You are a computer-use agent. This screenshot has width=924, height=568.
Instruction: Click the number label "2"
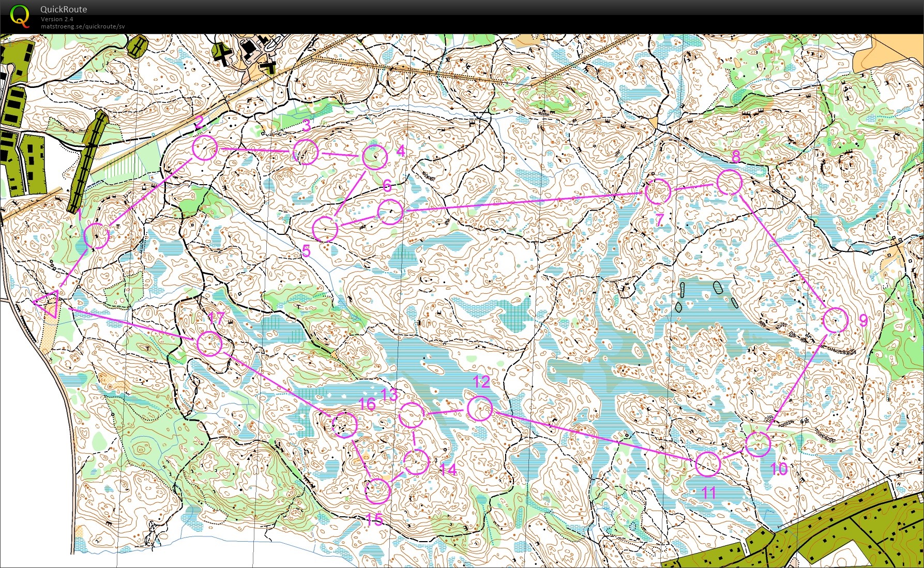pyautogui.click(x=199, y=123)
